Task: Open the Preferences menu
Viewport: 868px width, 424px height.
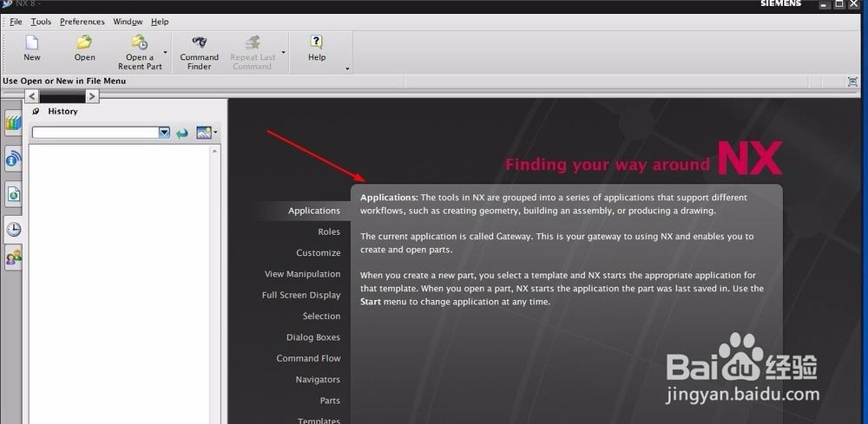Action: (82, 22)
